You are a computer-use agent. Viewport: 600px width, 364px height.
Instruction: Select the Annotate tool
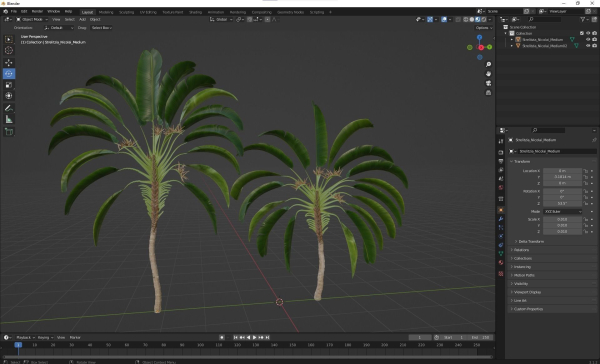tap(9, 108)
